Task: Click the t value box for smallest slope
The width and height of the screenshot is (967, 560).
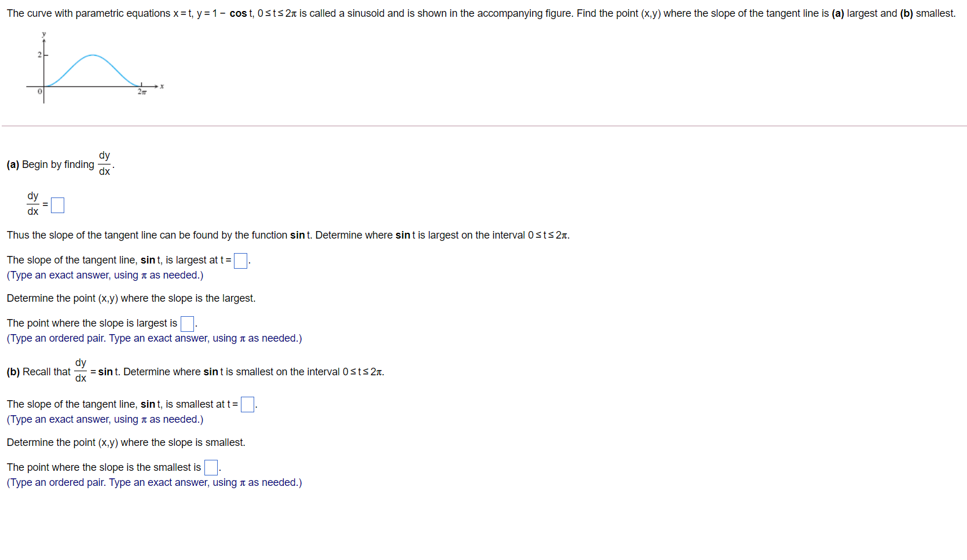Action: tap(247, 405)
